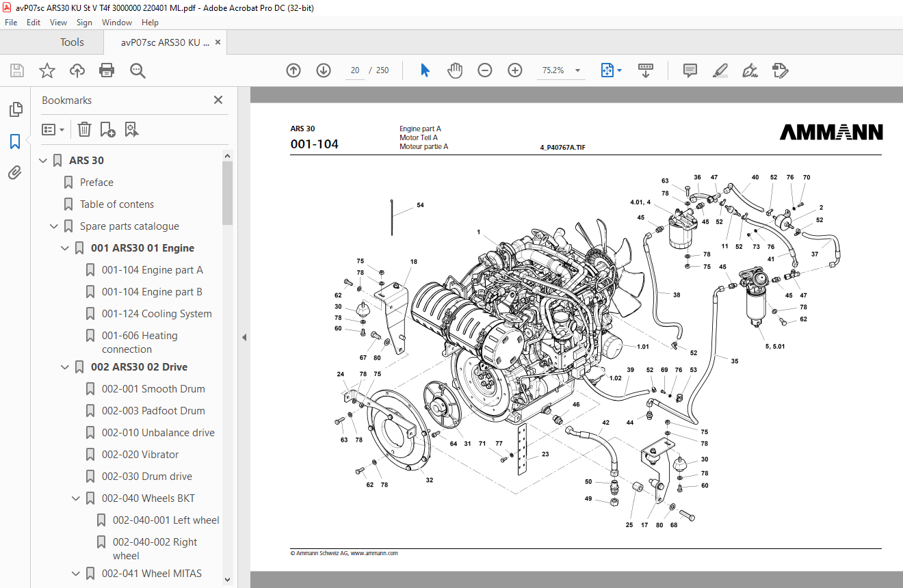Collapse the 001 ARS30 01 Engine node

coord(65,248)
